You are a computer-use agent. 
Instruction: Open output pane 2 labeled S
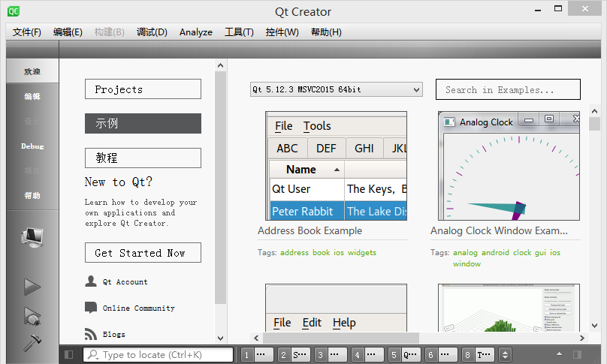pos(294,355)
